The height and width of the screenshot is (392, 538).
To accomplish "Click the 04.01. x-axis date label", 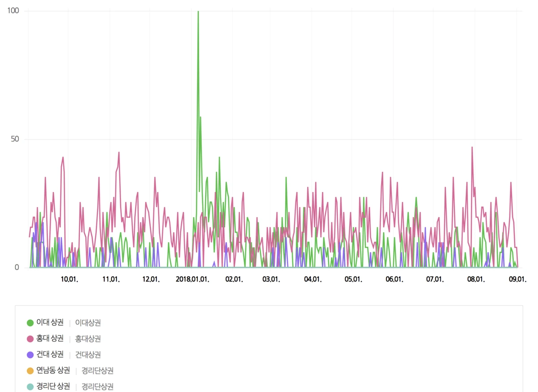I will (x=313, y=279).
